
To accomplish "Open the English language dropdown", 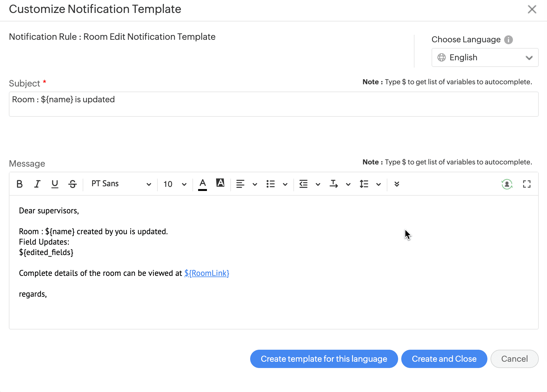I will pyautogui.click(x=485, y=57).
